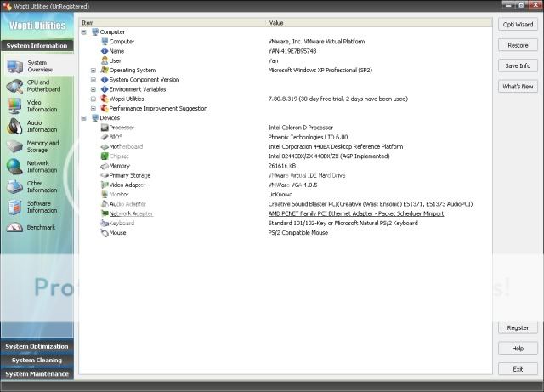The image size is (544, 392).
Task: Open CPU and Motherboard magnifier icon
Action: pyautogui.click(x=14, y=86)
